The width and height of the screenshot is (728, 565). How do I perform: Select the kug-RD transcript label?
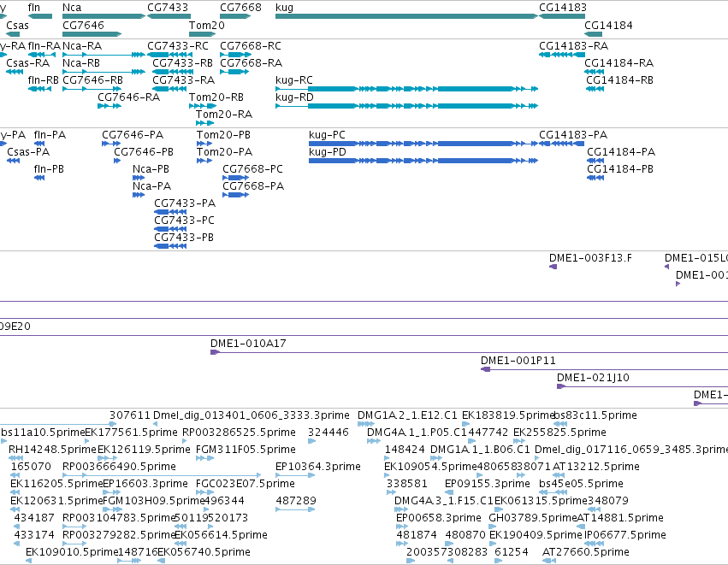(x=294, y=97)
